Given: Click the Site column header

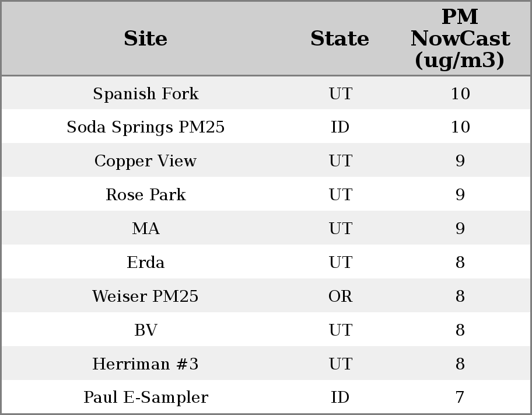Looking at the screenshot, I should (x=145, y=39).
